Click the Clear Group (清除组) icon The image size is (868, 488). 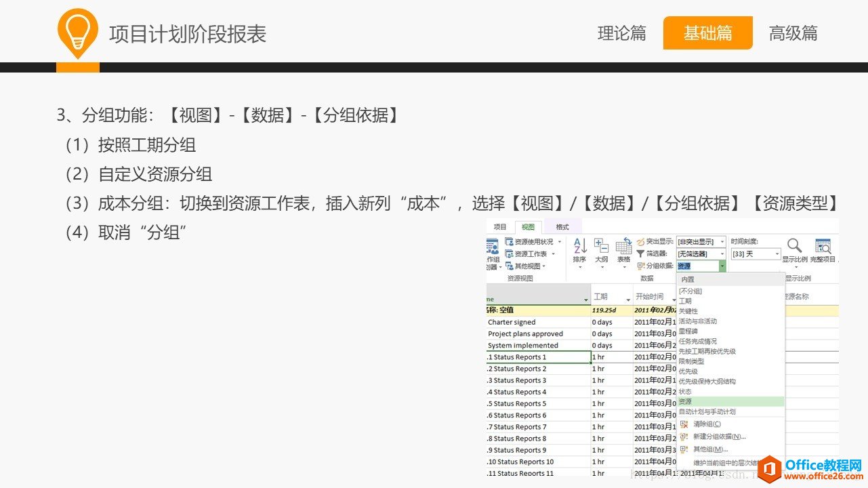[x=684, y=424]
